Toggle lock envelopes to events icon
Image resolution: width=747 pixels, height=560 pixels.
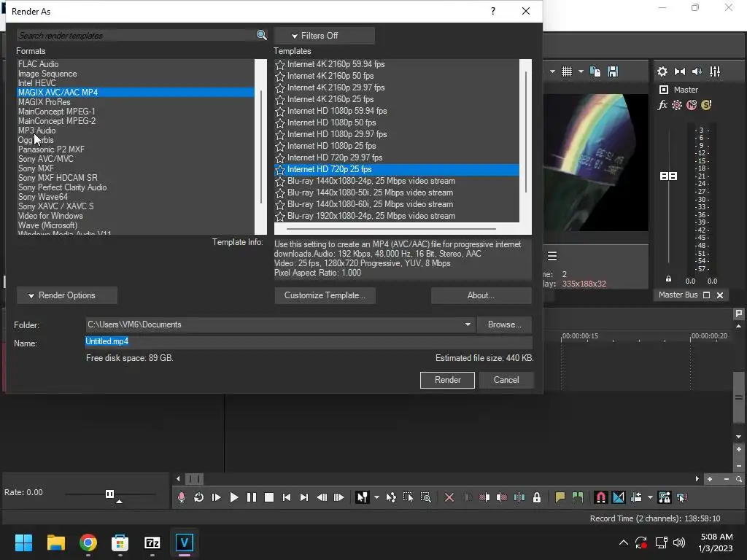click(x=664, y=497)
